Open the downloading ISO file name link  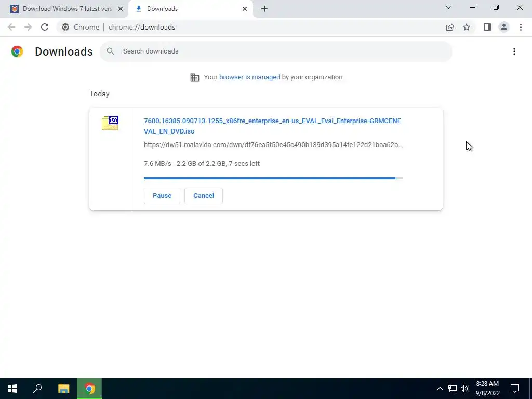pyautogui.click(x=272, y=126)
